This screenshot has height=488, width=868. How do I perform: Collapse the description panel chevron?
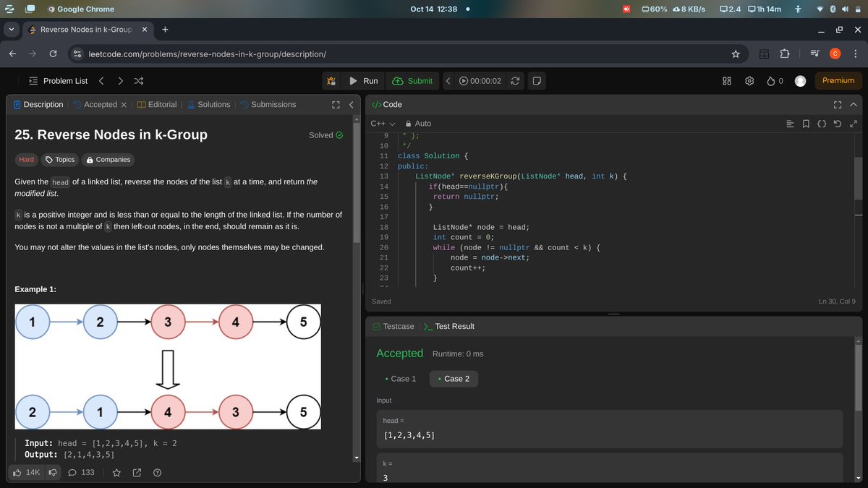tap(352, 105)
